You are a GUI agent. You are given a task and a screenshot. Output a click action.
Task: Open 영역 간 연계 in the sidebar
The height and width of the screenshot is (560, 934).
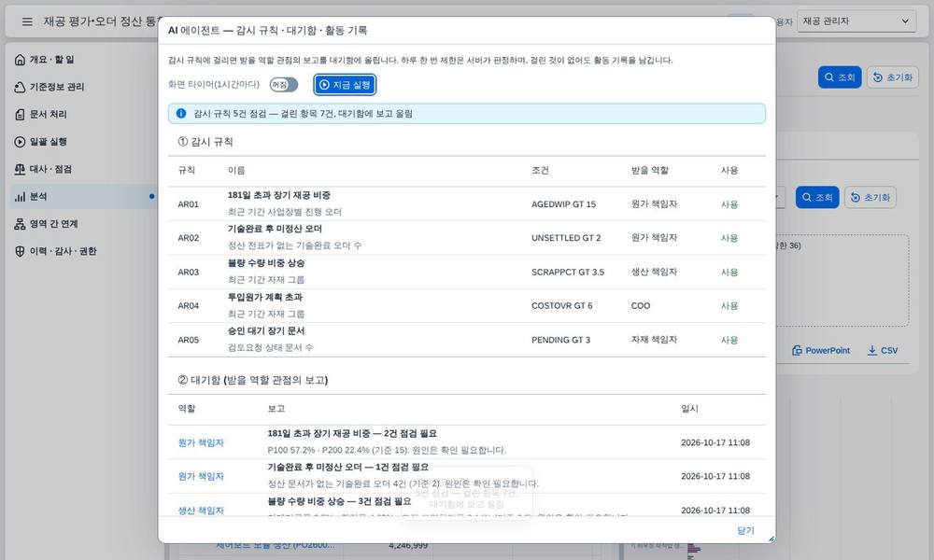[x=83, y=224]
